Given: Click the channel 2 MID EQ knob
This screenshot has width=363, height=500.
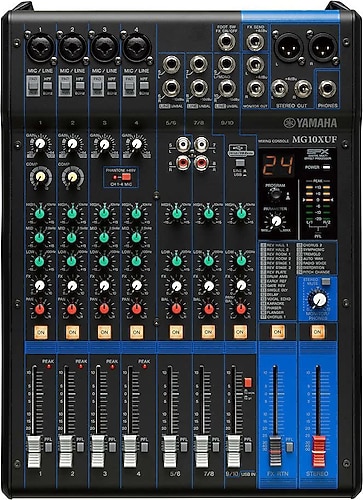Looking at the screenshot, I should pos(72,237).
